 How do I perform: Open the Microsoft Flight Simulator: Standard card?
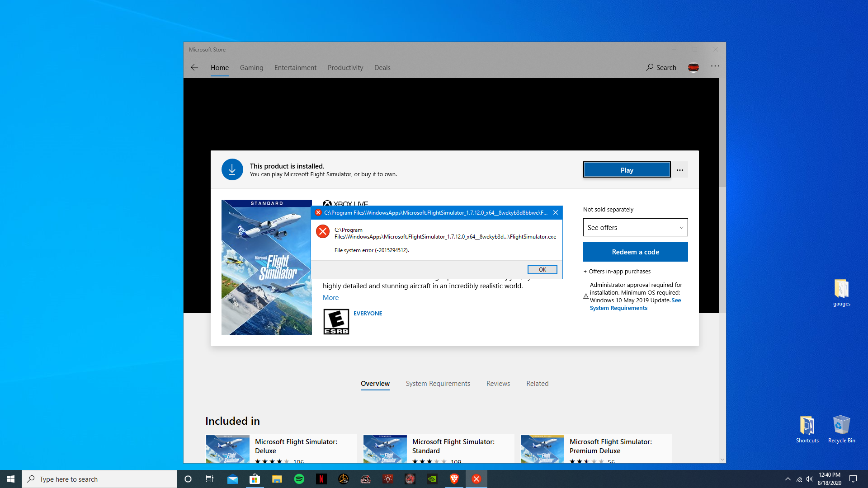439,449
